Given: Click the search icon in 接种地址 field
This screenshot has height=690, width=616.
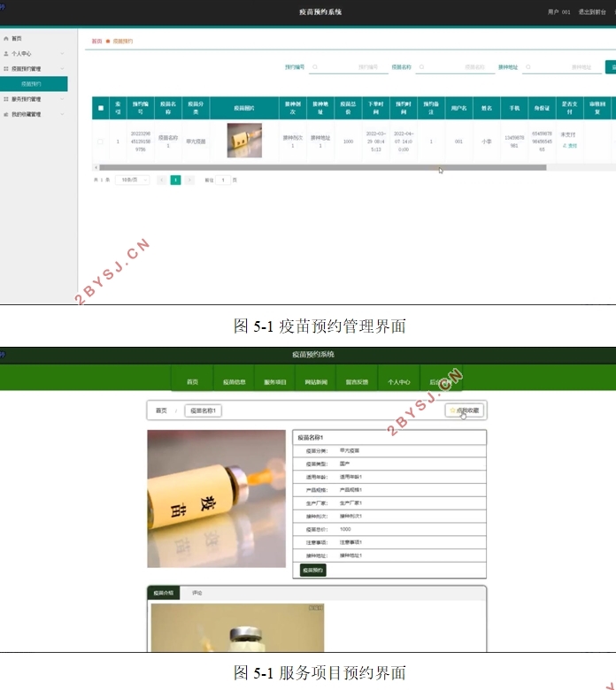Looking at the screenshot, I should coord(528,67).
